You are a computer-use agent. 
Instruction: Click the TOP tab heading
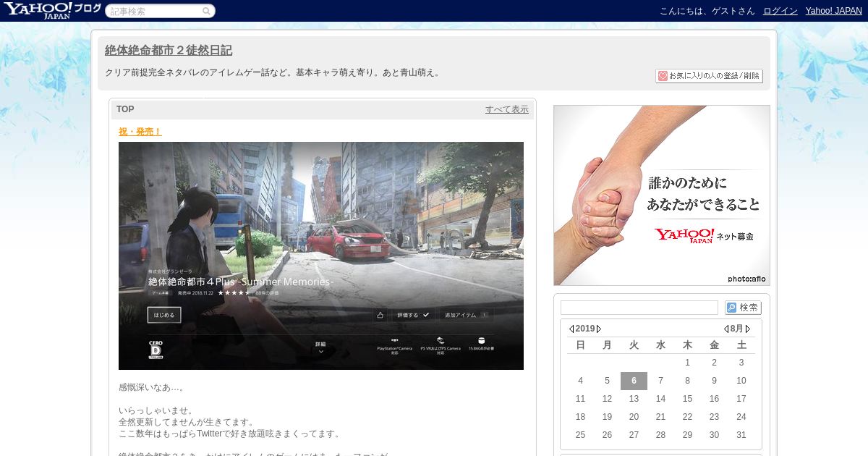(125, 109)
